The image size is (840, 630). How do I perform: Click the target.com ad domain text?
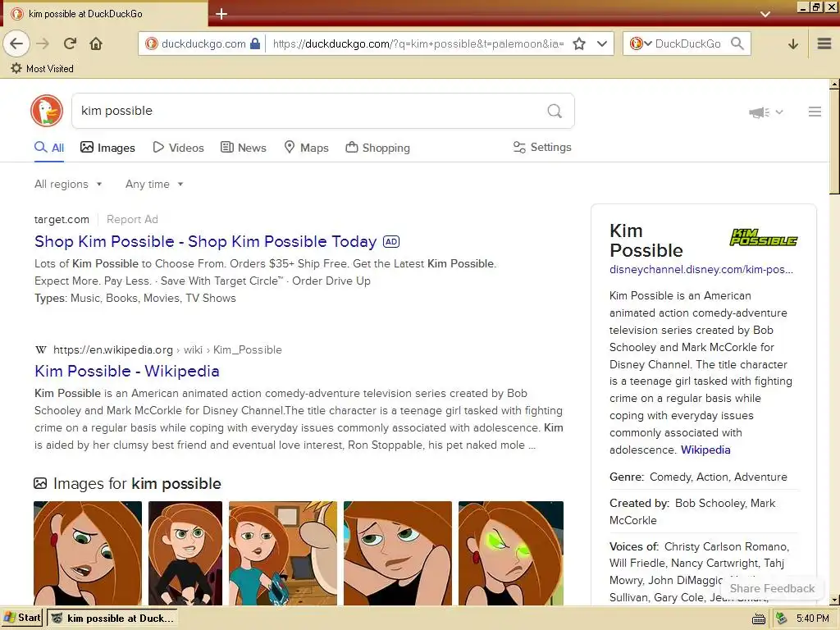pos(62,219)
